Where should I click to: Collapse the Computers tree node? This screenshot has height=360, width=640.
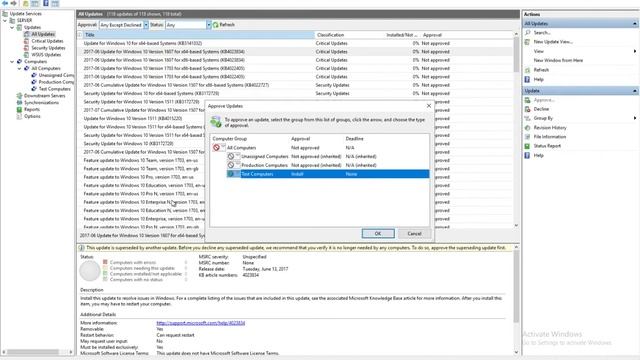(x=12, y=62)
